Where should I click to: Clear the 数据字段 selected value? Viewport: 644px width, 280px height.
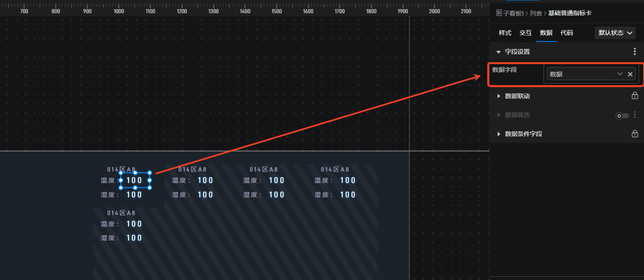(x=630, y=74)
